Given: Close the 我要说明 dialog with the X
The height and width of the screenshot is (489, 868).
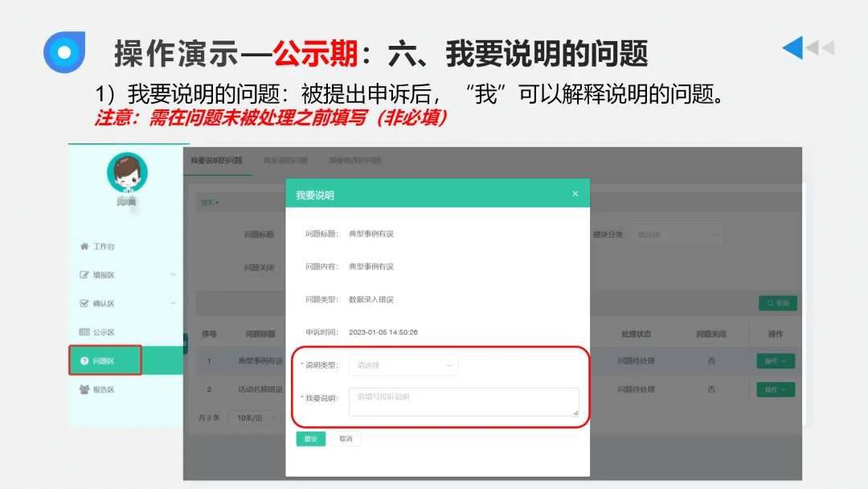Looking at the screenshot, I should (x=575, y=193).
